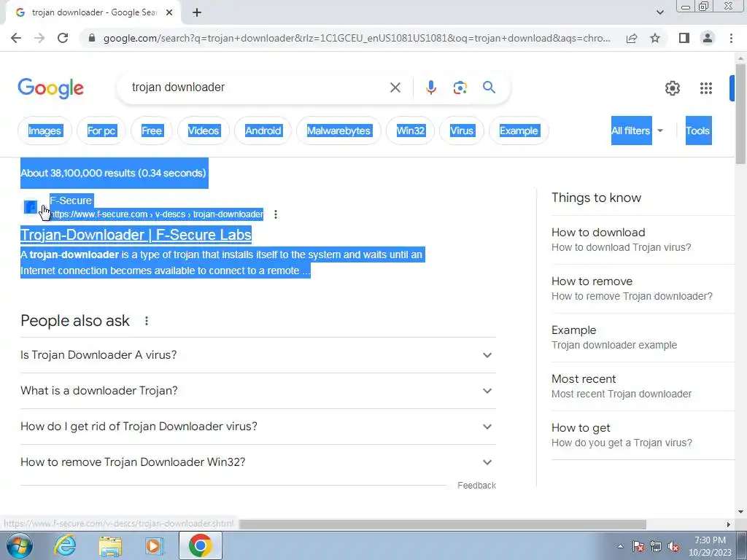Go to Google home via the logo
Image resolution: width=747 pixels, height=560 pixels.
51,88
